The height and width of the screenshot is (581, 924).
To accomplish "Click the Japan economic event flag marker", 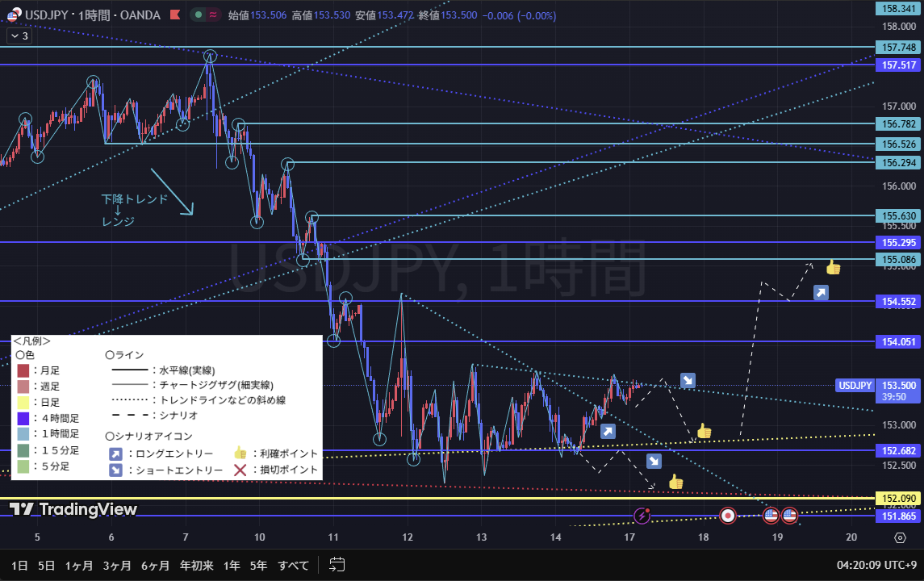I will tap(728, 515).
